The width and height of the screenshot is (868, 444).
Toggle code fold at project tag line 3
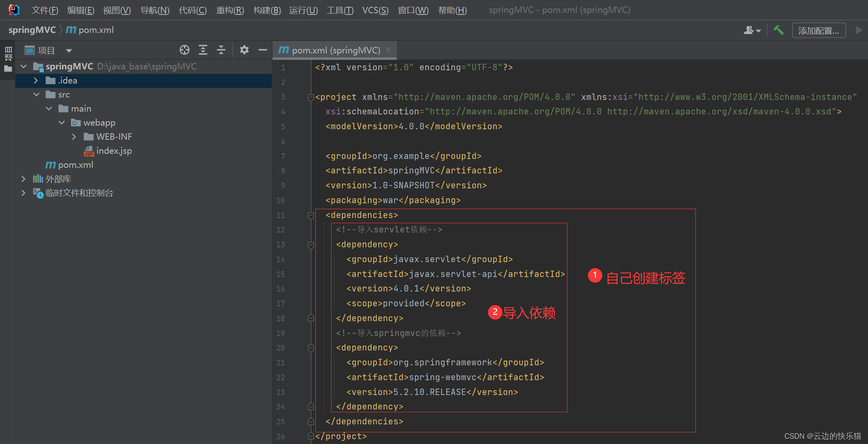(311, 97)
